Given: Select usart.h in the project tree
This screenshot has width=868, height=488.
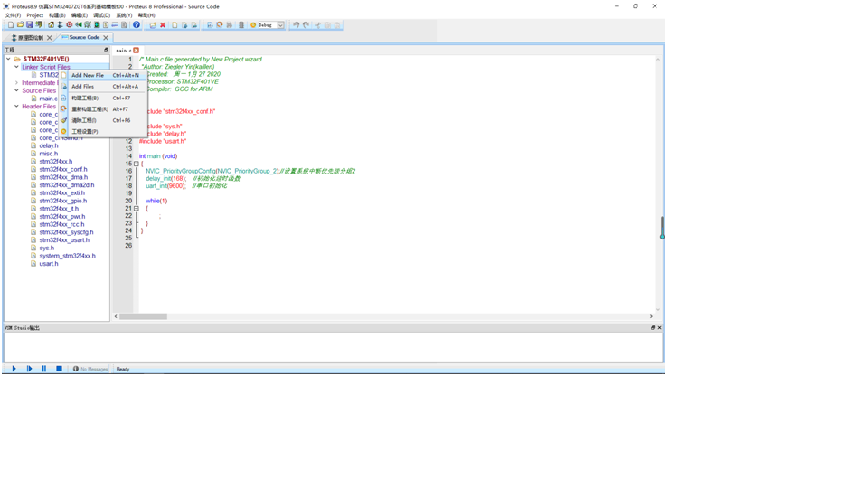Looking at the screenshot, I should point(49,264).
